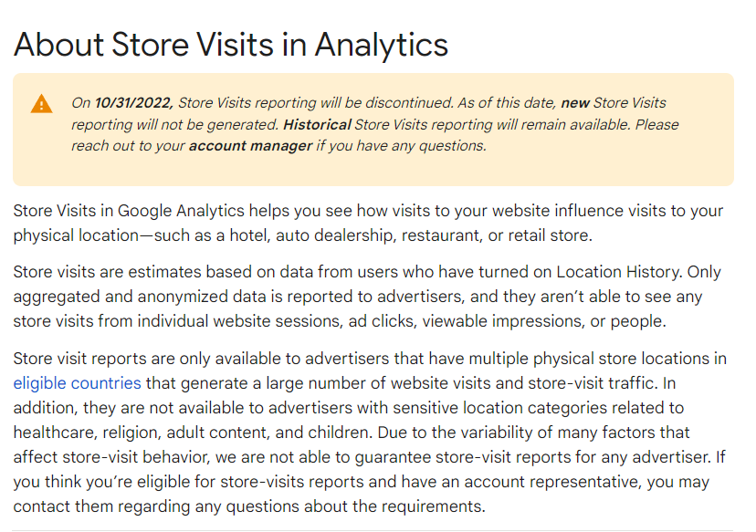This screenshot has width=756, height=532.
Task: Click the bold 10/31/2022 date
Action: [134, 103]
